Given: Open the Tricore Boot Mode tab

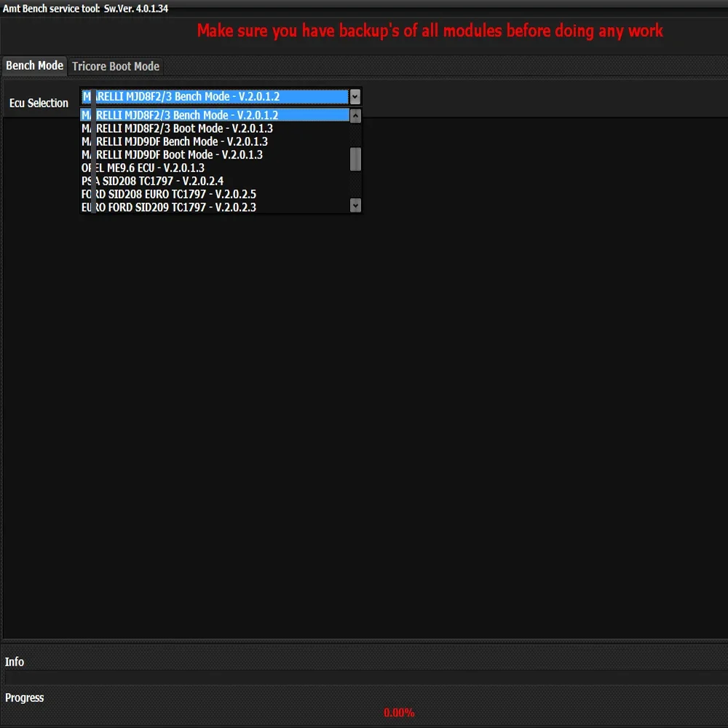Looking at the screenshot, I should [116, 66].
